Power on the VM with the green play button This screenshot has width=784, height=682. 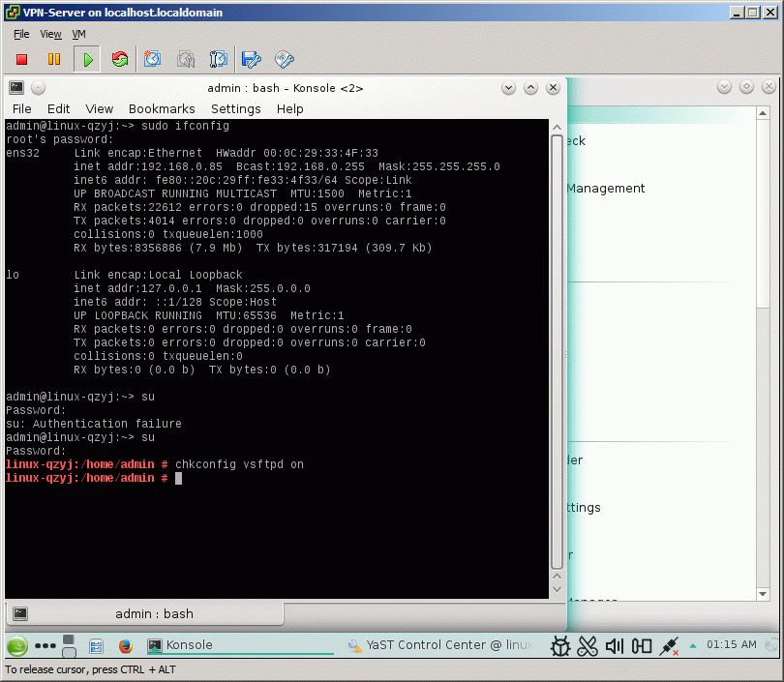click(87, 59)
